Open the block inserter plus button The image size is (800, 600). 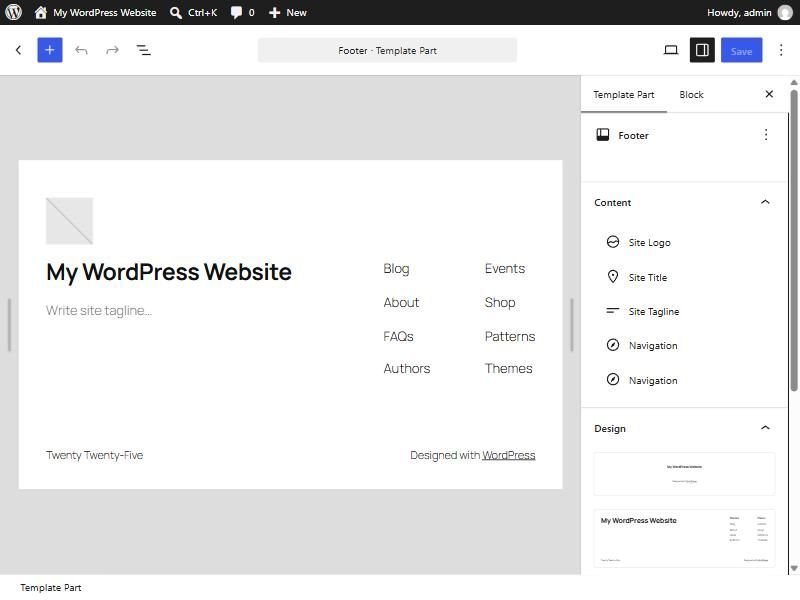49,50
